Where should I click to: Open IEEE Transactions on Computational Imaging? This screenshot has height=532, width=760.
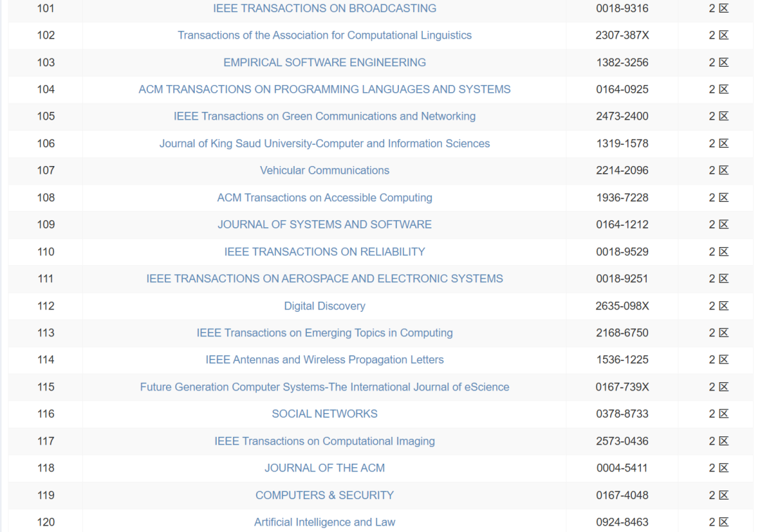(324, 441)
